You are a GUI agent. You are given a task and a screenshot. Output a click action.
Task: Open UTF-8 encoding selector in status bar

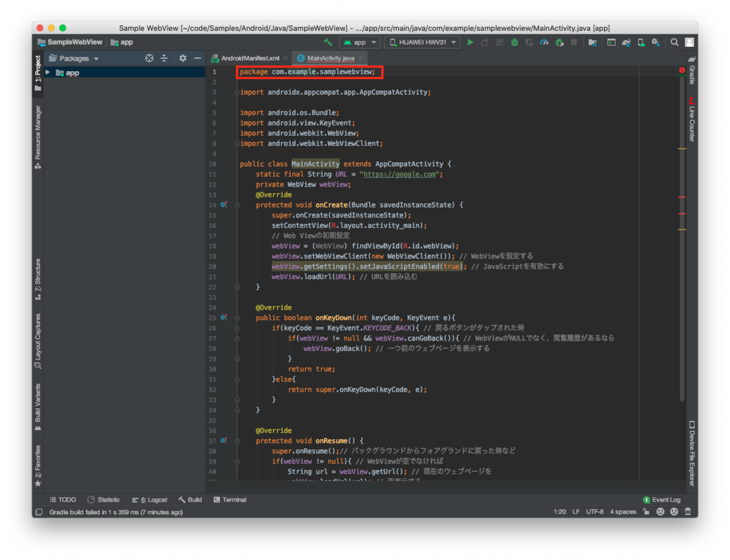(x=595, y=512)
